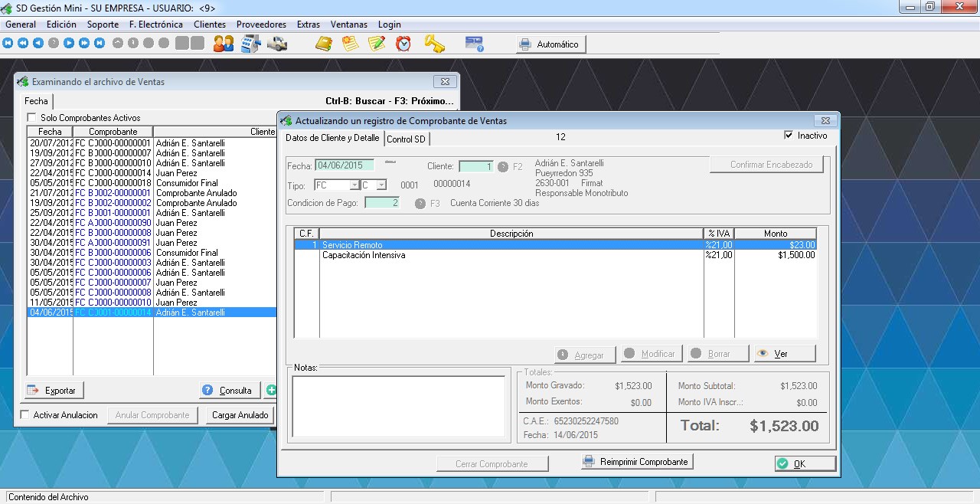Image resolution: width=980 pixels, height=504 pixels.
Task: Click the SD help icon in toolbar
Action: pos(475,44)
